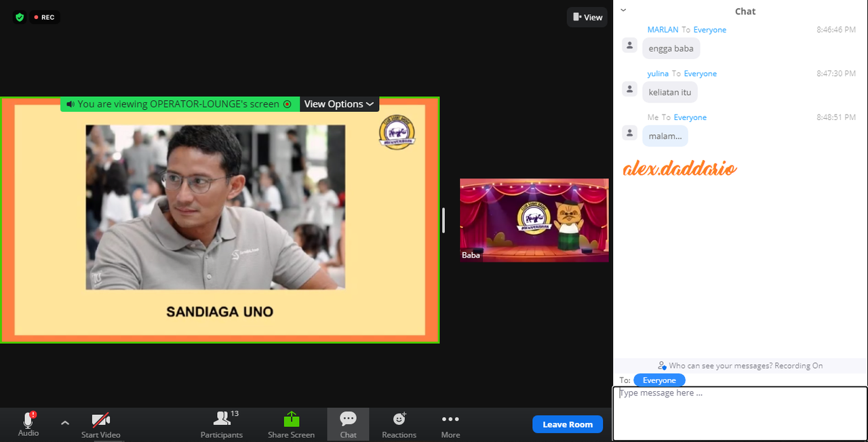
Task: Open the View layout menu
Action: [587, 17]
